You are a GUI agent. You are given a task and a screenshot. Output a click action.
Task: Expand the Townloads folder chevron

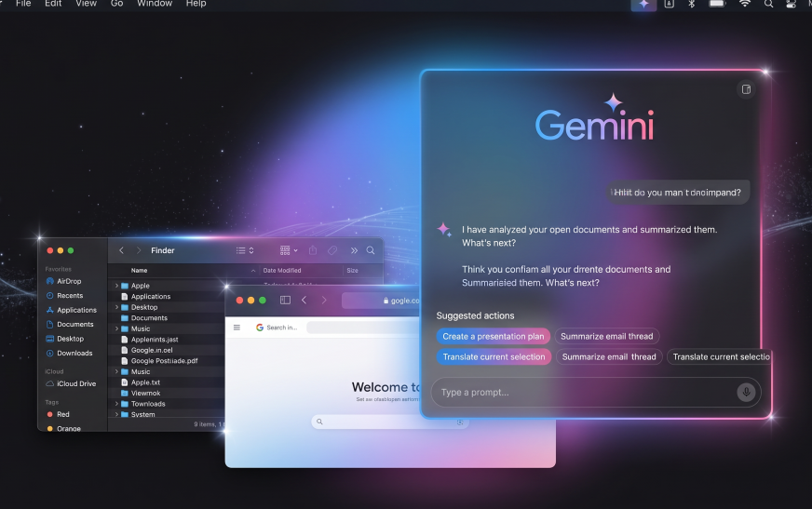click(116, 404)
